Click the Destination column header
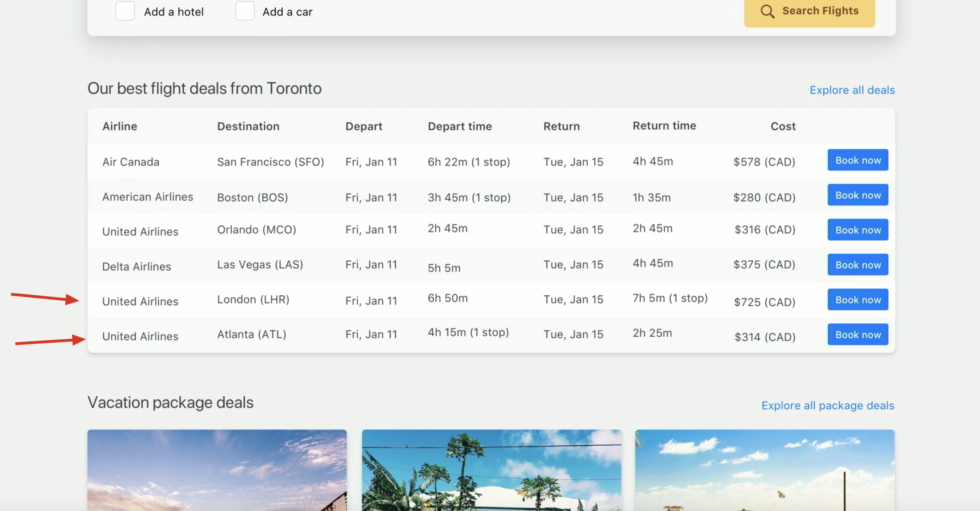The height and width of the screenshot is (511, 980). pos(248,126)
